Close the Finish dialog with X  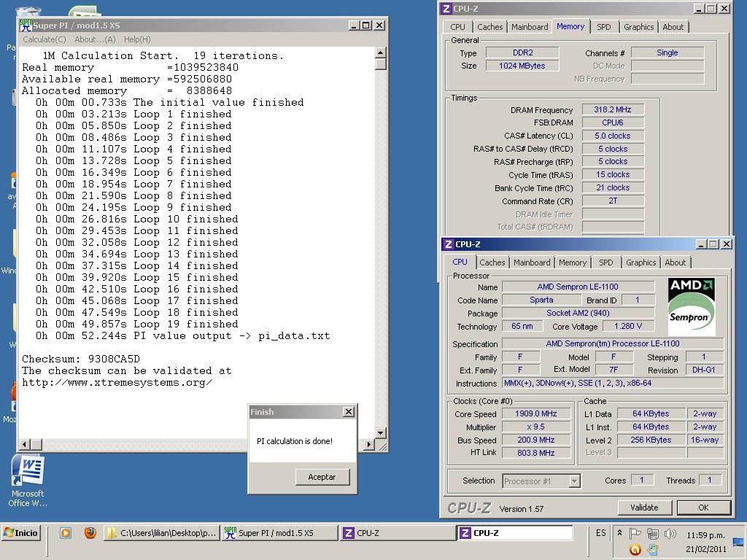349,411
